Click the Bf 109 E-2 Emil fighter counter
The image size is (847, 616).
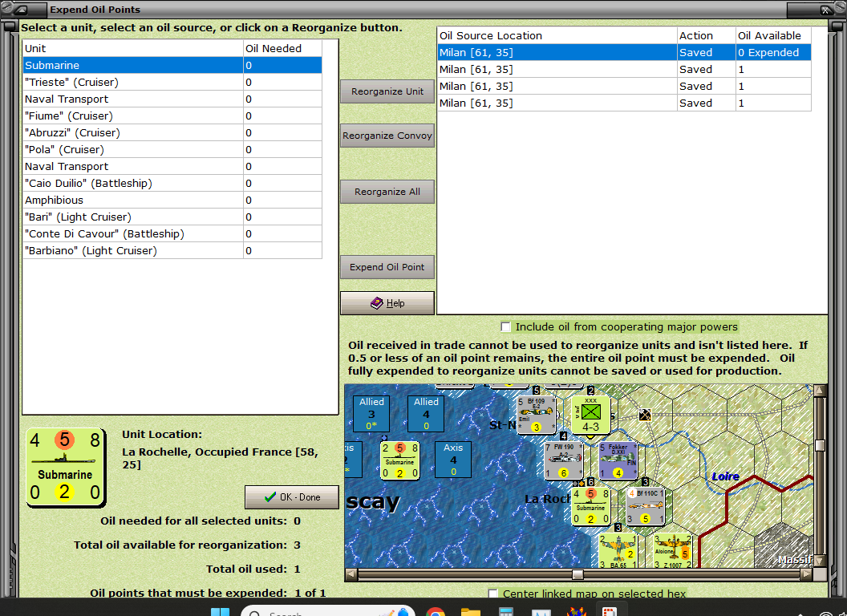(x=536, y=415)
